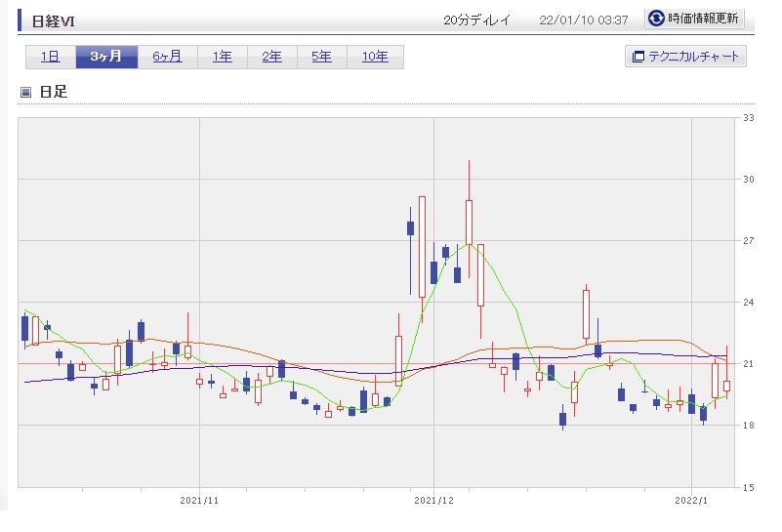Click the 22/01/10 03:37 timestamp
The height and width of the screenshot is (532, 782).
583,20
